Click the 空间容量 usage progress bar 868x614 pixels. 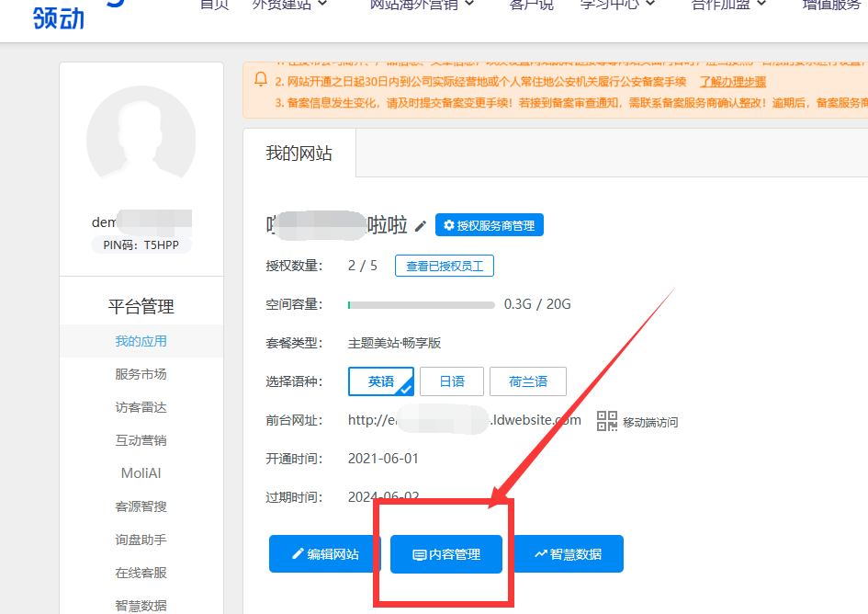pyautogui.click(x=423, y=304)
